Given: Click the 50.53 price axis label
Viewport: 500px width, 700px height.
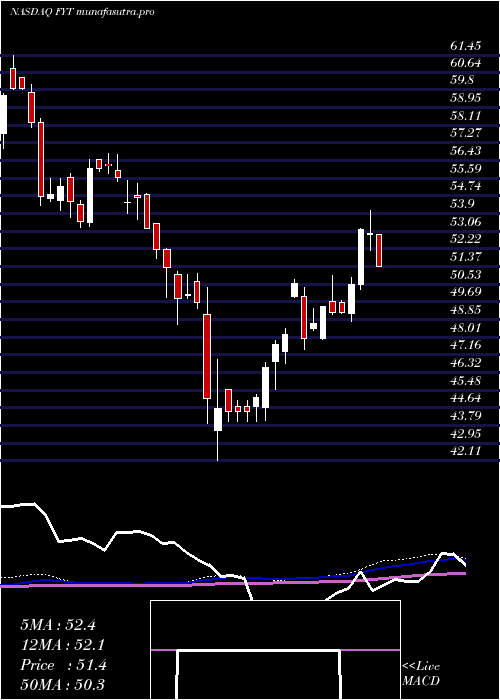Looking at the screenshot, I should click(466, 275).
